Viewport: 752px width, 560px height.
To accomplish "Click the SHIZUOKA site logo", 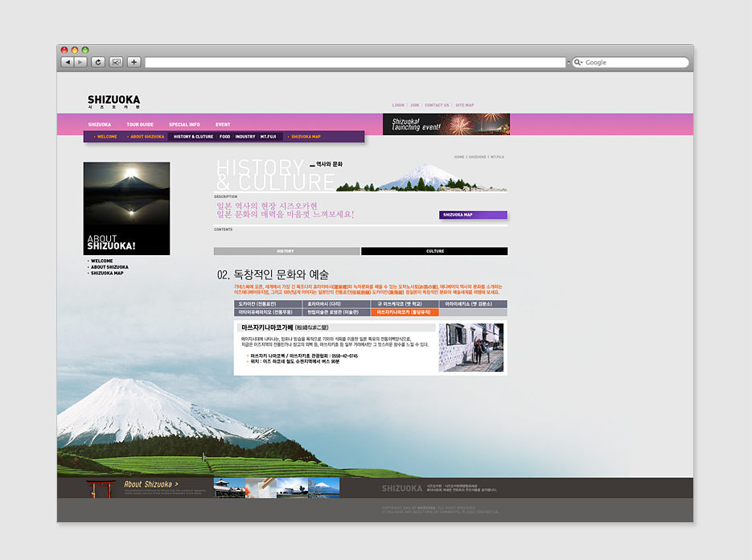I will click(x=113, y=101).
